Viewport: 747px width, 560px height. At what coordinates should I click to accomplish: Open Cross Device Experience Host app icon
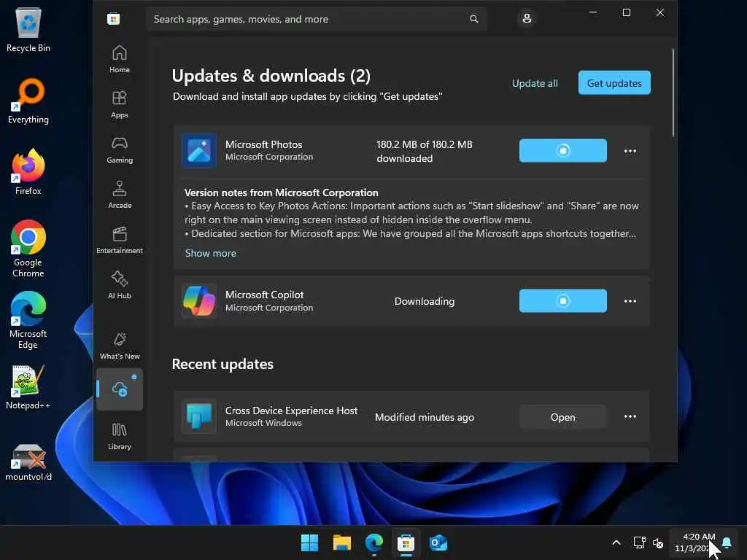click(199, 416)
